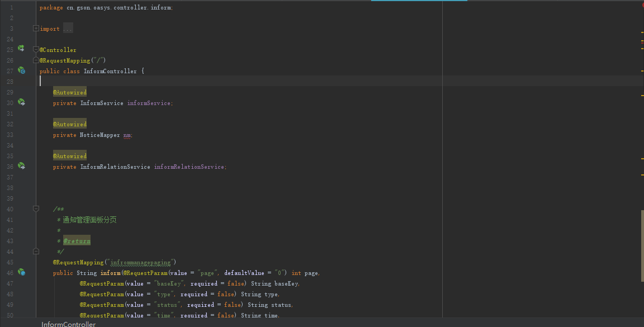This screenshot has height=327, width=644.
Task: Click the "baseKey" string literal
Action: point(169,284)
